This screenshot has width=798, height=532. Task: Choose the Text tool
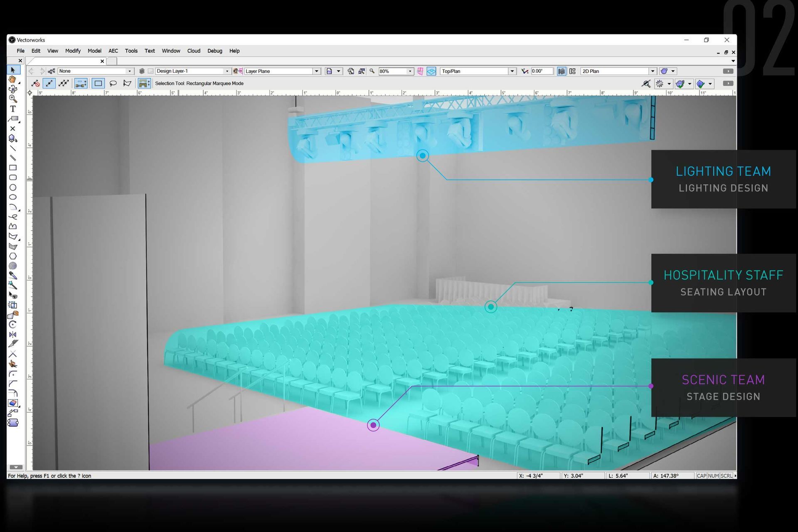pyautogui.click(x=12, y=109)
